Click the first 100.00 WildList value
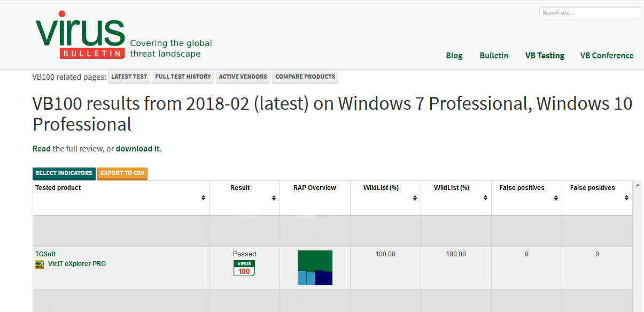The width and height of the screenshot is (644, 312). coord(385,254)
